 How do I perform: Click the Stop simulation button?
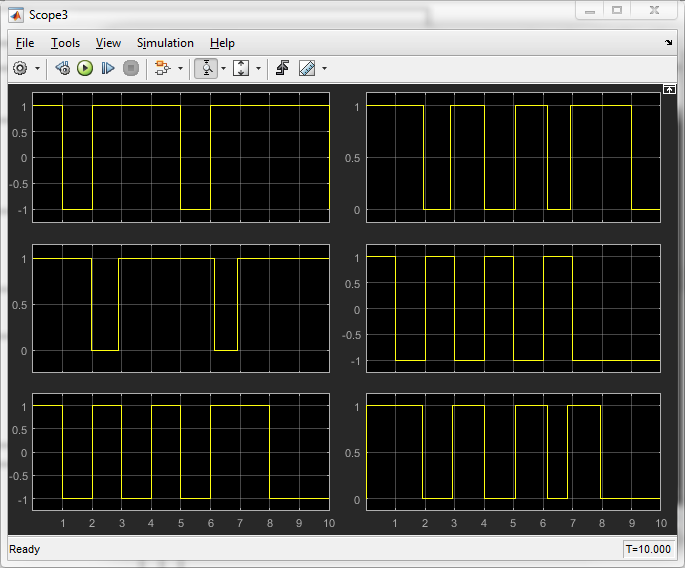click(131, 68)
